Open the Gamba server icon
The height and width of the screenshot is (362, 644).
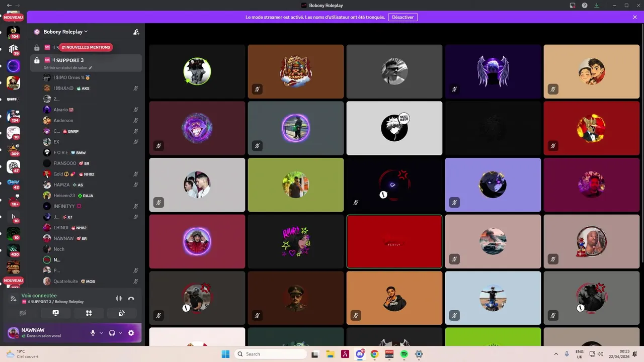tap(14, 267)
